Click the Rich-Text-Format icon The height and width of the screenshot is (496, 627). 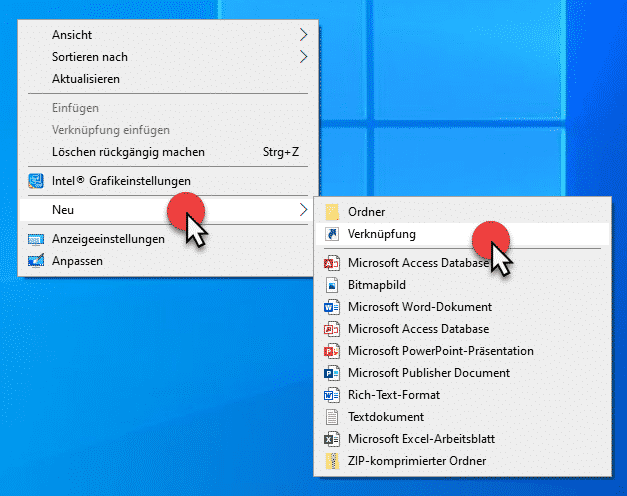332,395
